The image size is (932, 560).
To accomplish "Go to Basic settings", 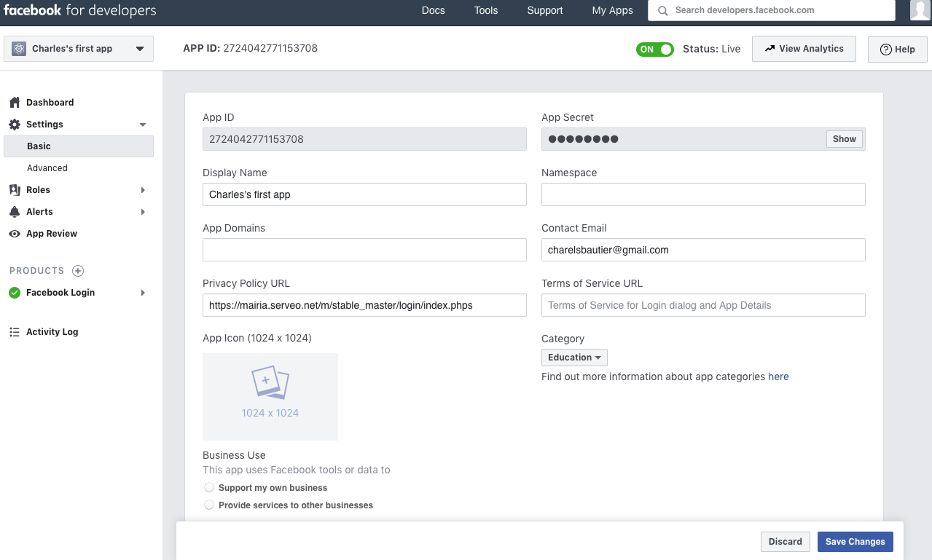I will (79, 146).
